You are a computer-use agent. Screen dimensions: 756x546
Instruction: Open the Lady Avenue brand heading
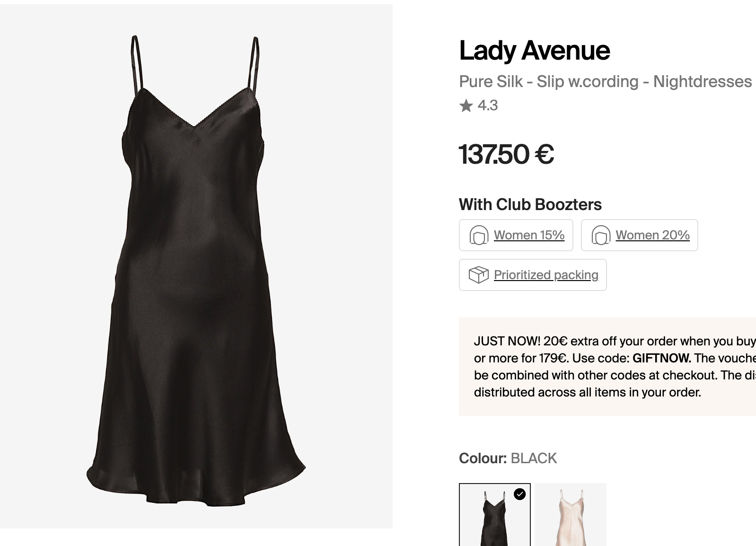tap(535, 51)
